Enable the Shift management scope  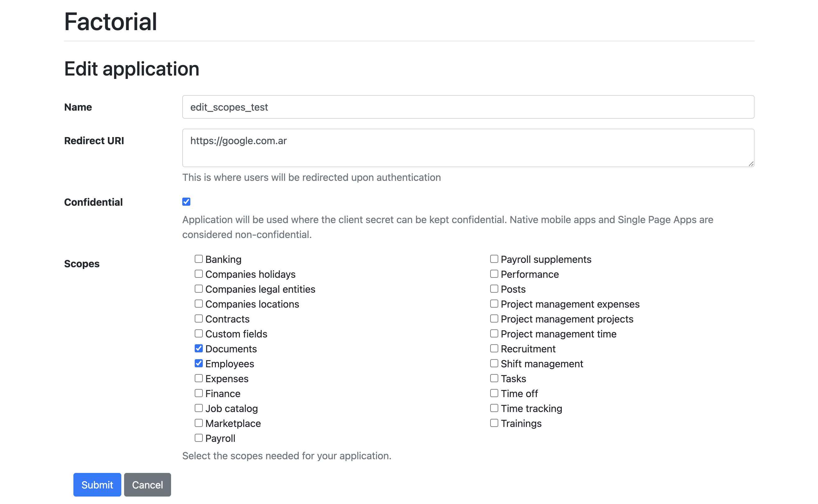[x=494, y=363]
